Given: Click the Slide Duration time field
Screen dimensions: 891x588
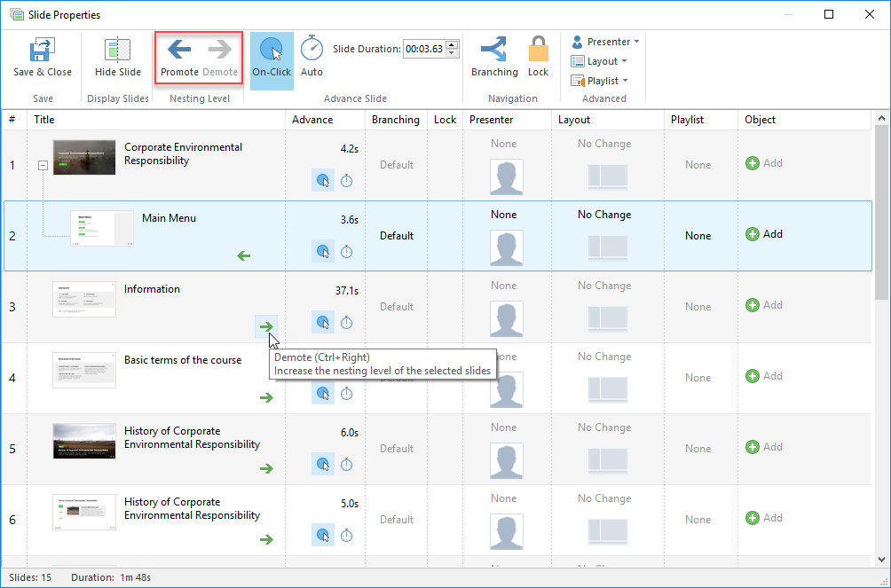Looking at the screenshot, I should pos(424,49).
